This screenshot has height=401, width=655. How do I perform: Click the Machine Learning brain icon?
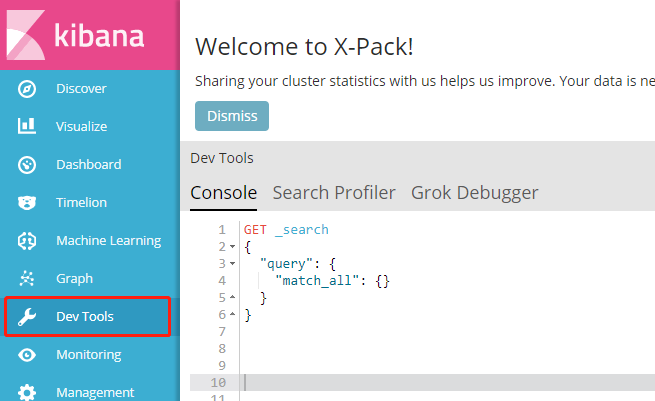27,241
